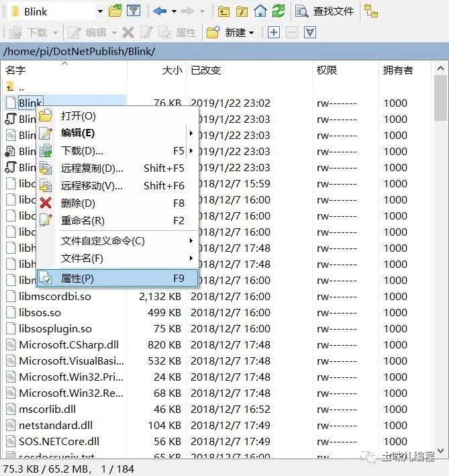
Task: Expand the 下载 dropdown arrow
Action: click(x=55, y=32)
